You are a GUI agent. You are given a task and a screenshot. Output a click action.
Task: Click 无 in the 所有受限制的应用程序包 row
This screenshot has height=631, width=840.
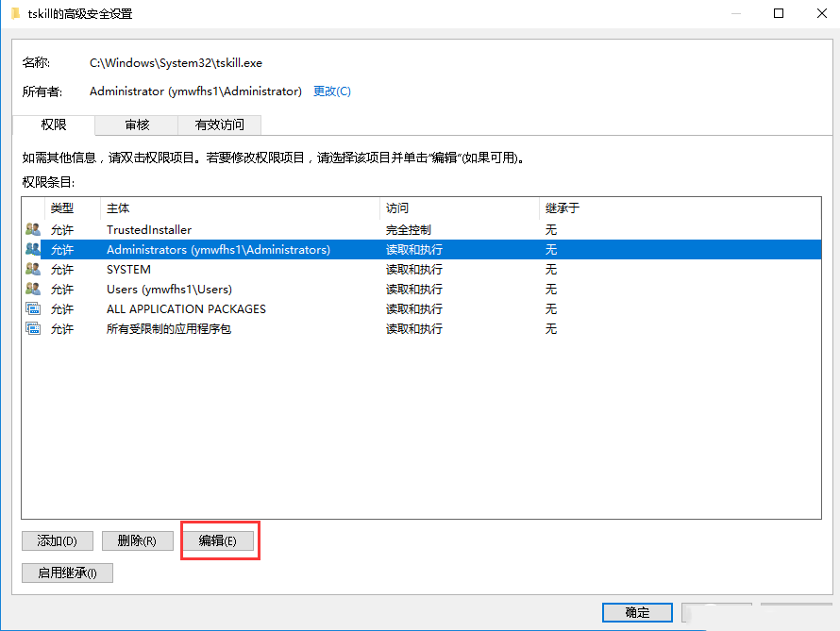coord(551,328)
